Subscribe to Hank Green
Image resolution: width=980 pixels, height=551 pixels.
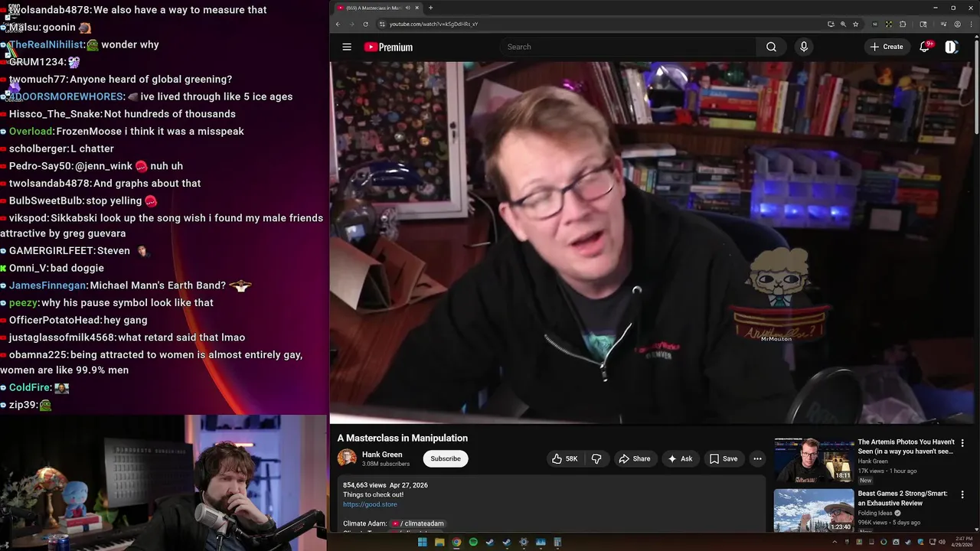tap(446, 458)
